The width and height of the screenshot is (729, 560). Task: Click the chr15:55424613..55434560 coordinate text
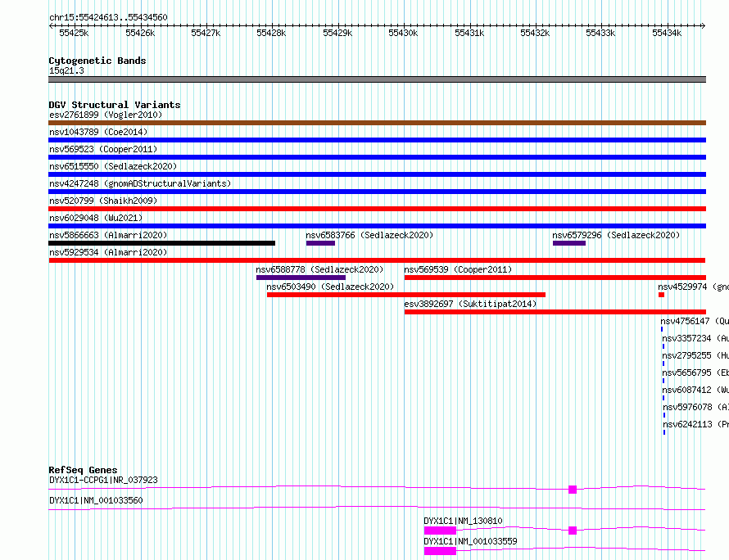pyautogui.click(x=108, y=18)
